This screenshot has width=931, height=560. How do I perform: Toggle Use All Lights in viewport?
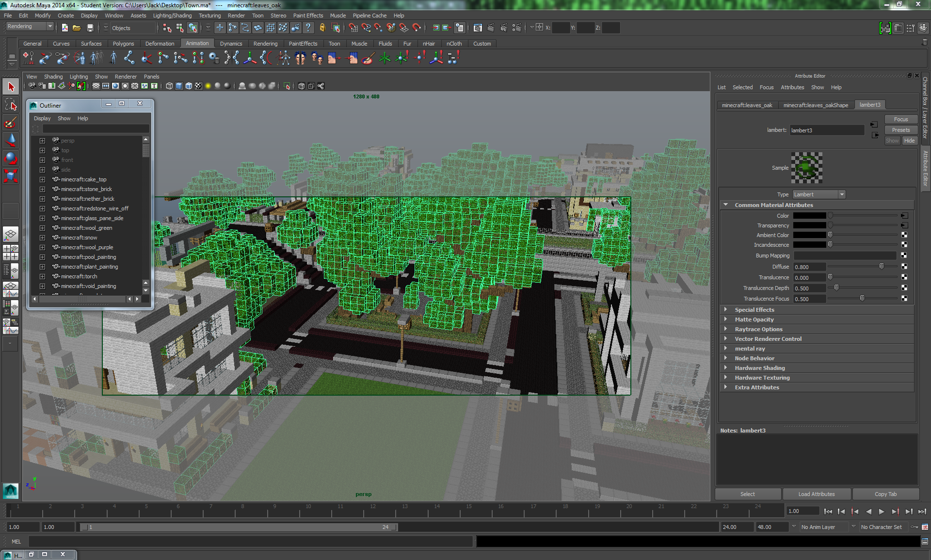(208, 86)
